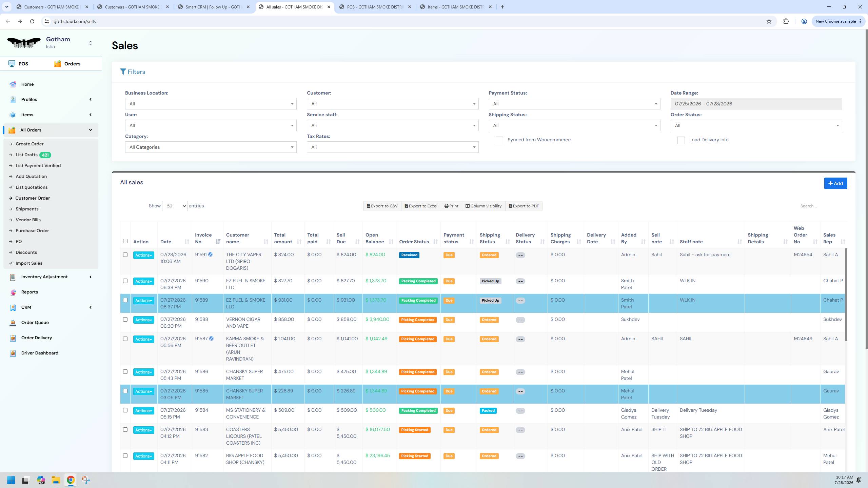Reload the page with the refresh icon
This screenshot has width=868, height=488.
(32, 21)
